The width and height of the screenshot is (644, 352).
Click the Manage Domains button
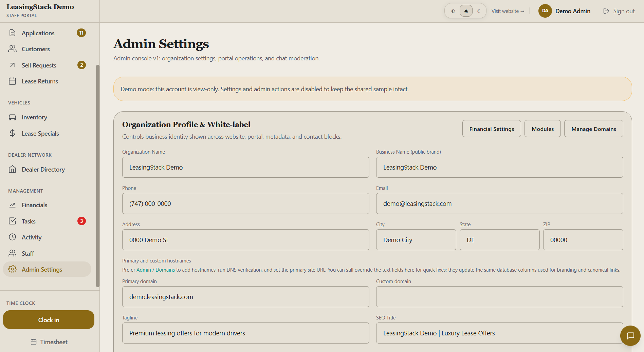(x=594, y=129)
